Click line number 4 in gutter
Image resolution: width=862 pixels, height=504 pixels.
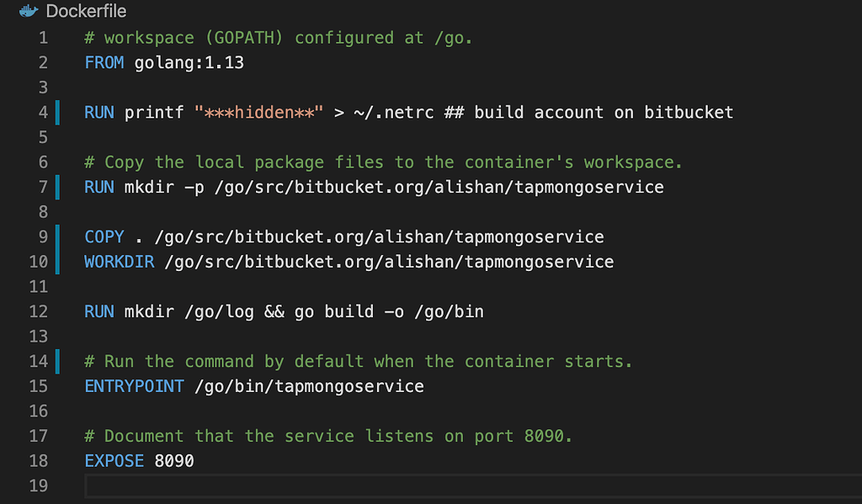pyautogui.click(x=43, y=113)
